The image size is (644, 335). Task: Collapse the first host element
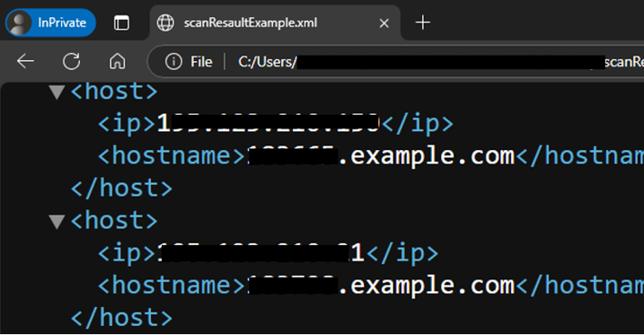(57, 92)
